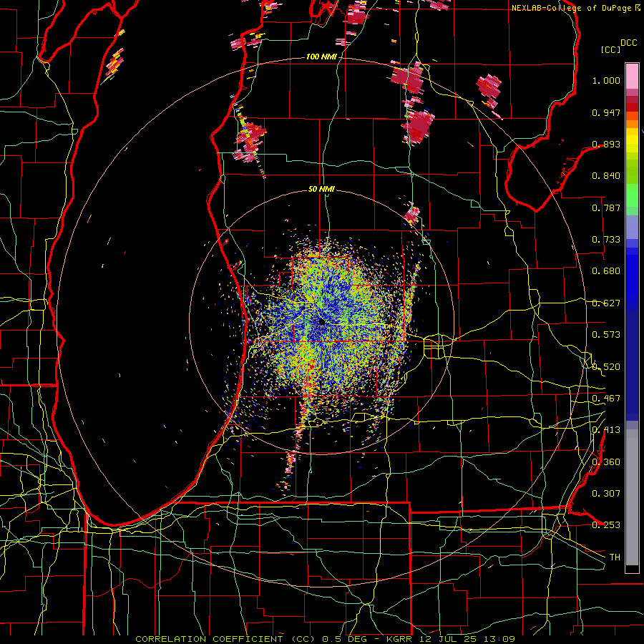Pick the bright green segment of color bar
This screenshot has height=644, width=644.
point(632,195)
